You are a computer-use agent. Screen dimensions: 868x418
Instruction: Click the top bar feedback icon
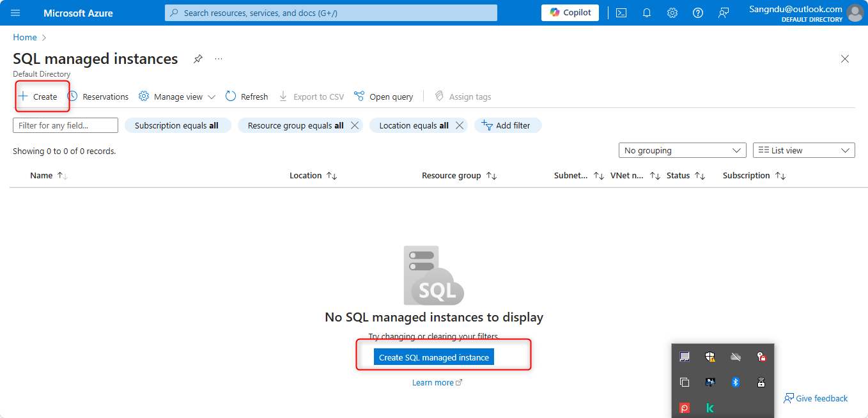tap(724, 13)
